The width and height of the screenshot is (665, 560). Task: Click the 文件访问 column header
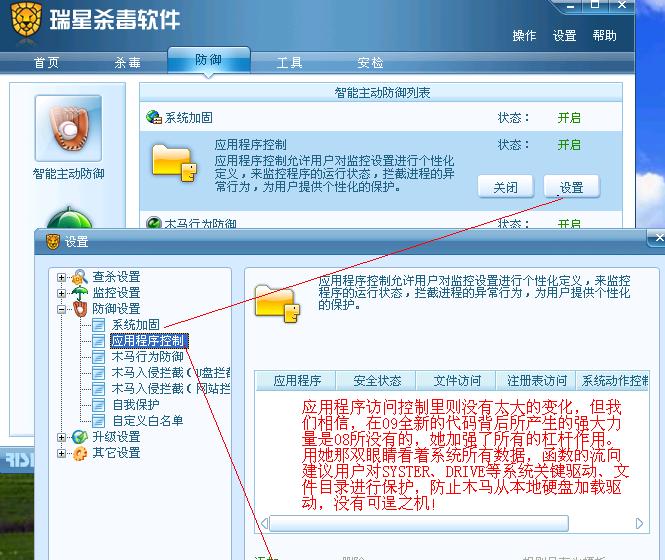click(457, 381)
